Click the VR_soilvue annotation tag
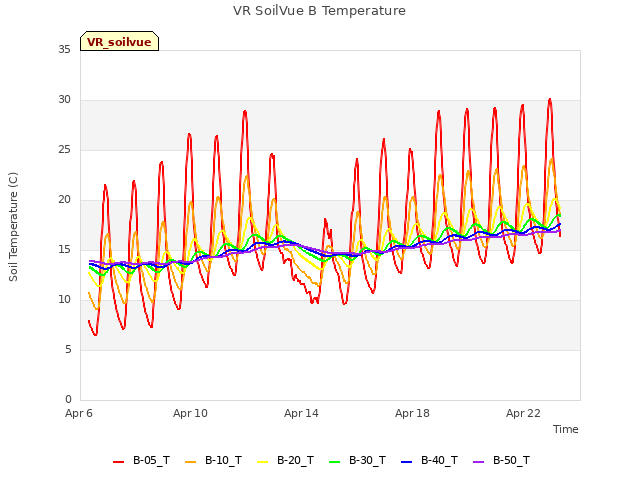Screen dimensions: 640x480 click(119, 41)
